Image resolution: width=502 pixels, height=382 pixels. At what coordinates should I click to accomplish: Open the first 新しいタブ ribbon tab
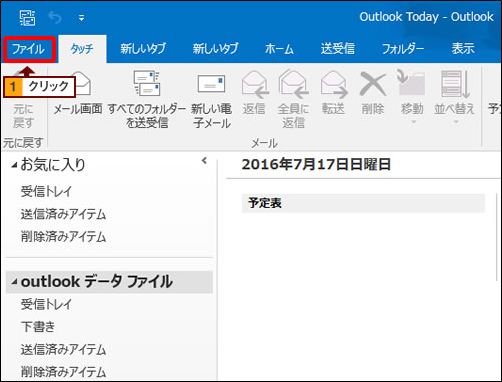(143, 49)
